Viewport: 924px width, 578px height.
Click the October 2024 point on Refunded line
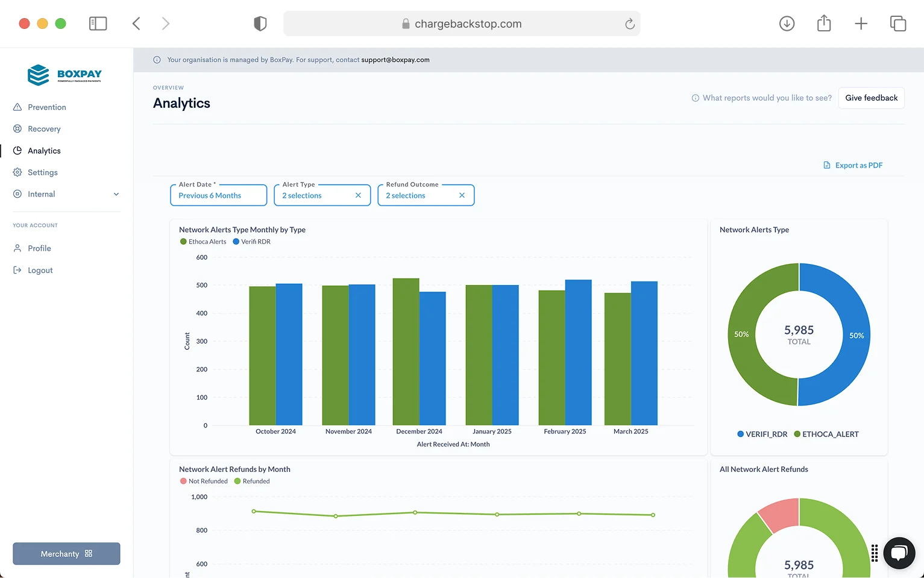point(254,511)
